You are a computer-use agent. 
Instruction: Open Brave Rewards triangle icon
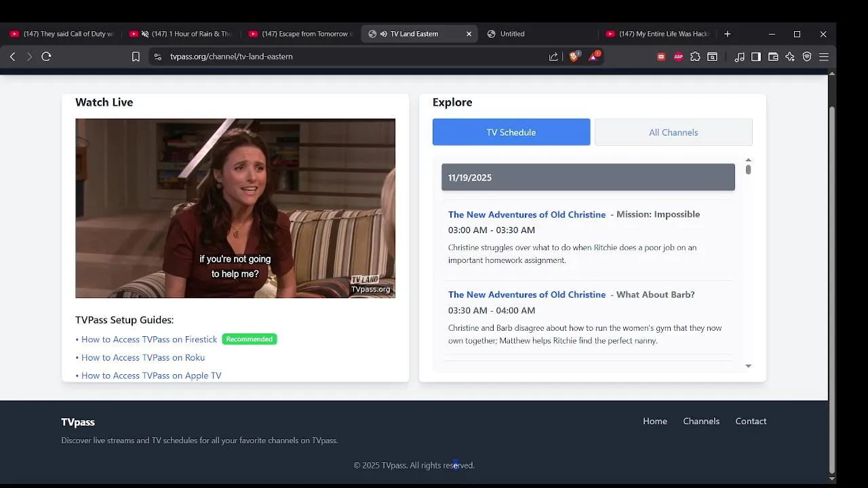[593, 57]
